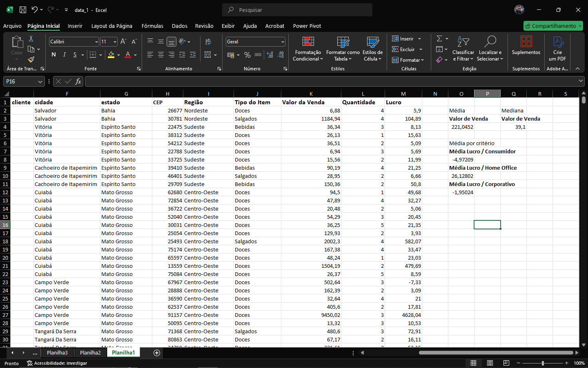588x368 pixels.
Task: Apply the red font color
Action: tap(128, 55)
